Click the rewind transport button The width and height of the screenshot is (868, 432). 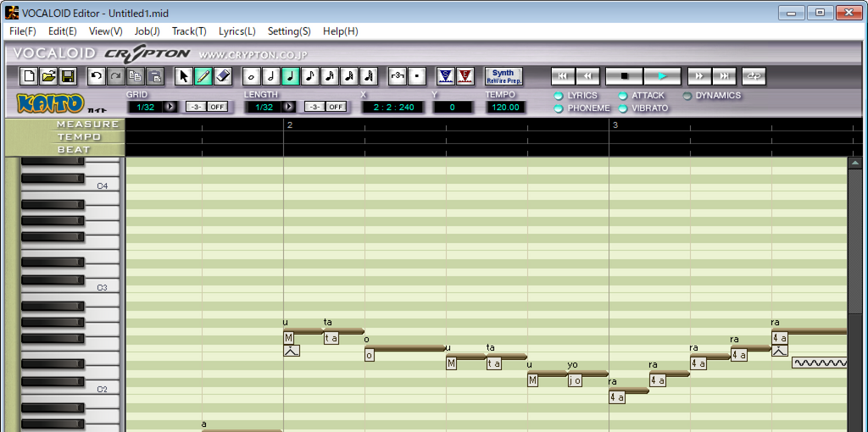pyautogui.click(x=588, y=76)
